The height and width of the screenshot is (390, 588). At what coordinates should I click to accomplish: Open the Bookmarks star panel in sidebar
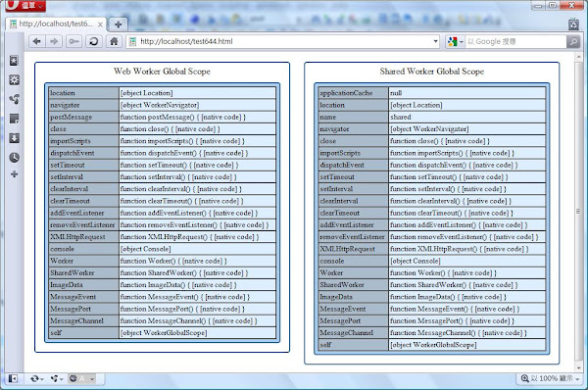(x=15, y=61)
